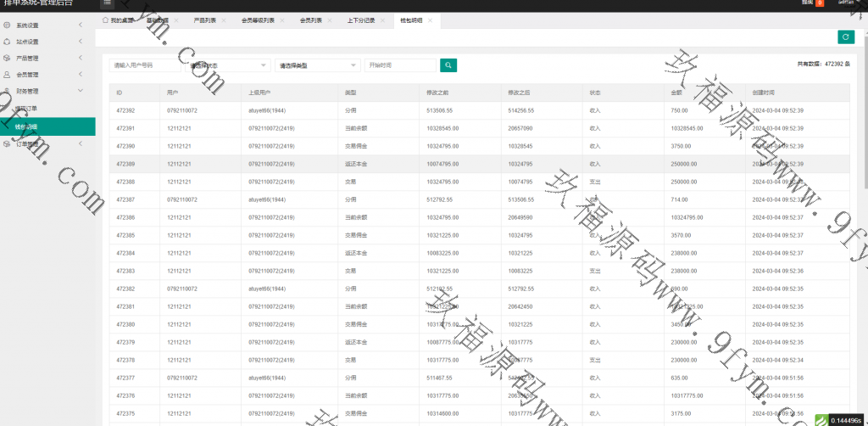Click the 会员管理 person icon in sidebar
868x426 pixels.
coord(8,75)
